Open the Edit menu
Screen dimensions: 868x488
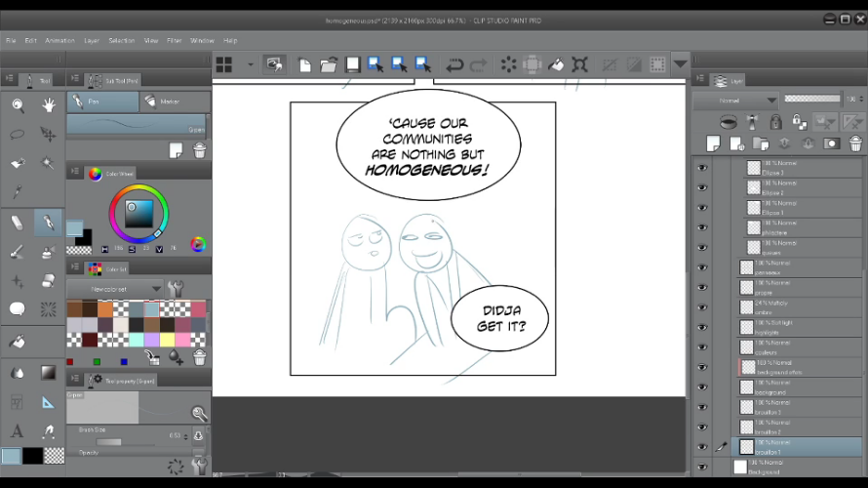click(30, 40)
